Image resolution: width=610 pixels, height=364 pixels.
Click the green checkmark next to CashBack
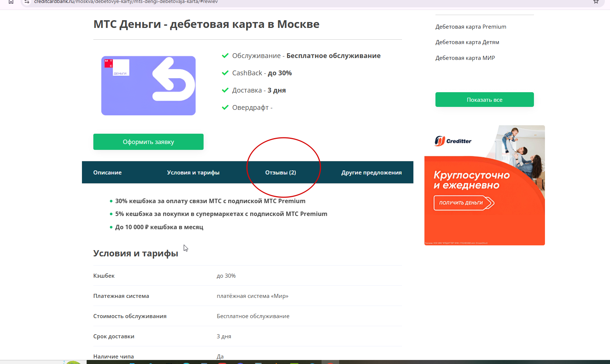tap(225, 73)
